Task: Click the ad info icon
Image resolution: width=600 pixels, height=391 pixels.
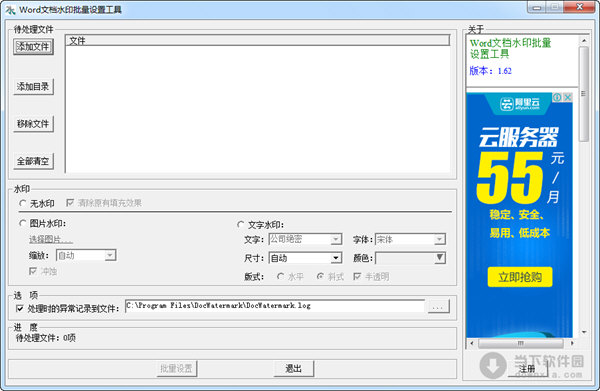Action: (x=557, y=97)
